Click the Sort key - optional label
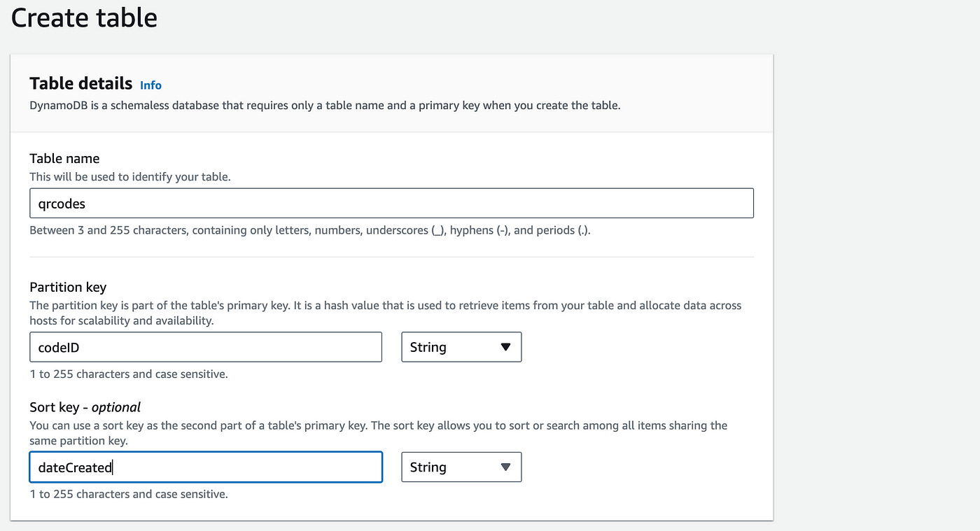 pyautogui.click(x=85, y=407)
